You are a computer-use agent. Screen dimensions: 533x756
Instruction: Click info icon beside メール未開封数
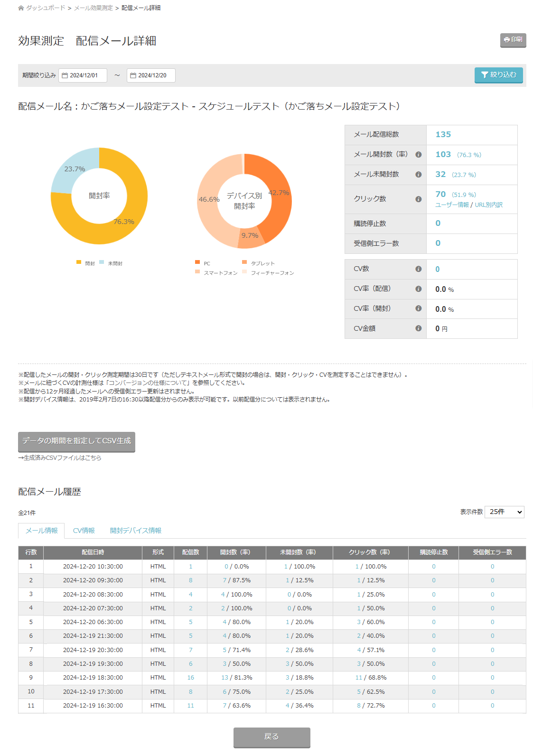418,175
